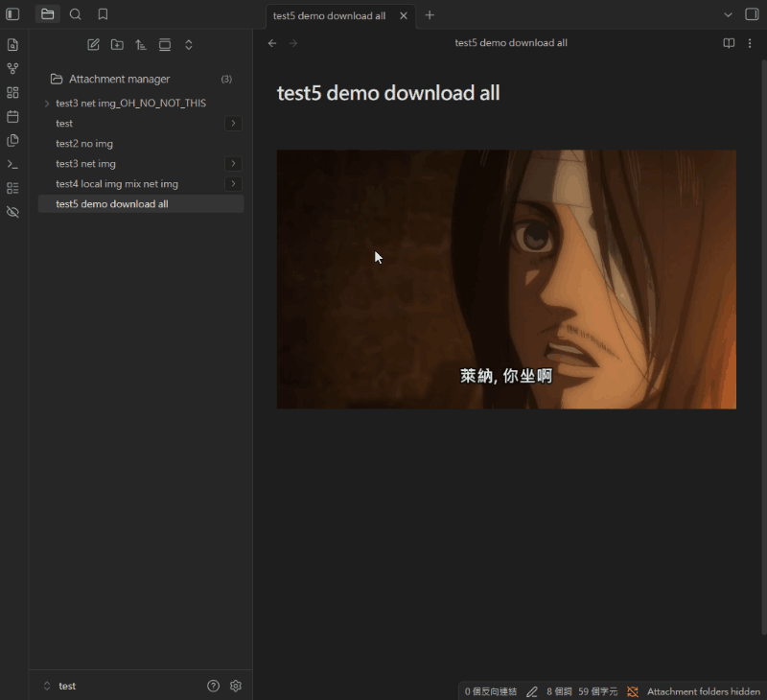Toggle editing mode pencil in status bar
767x700 pixels.
tap(532, 691)
